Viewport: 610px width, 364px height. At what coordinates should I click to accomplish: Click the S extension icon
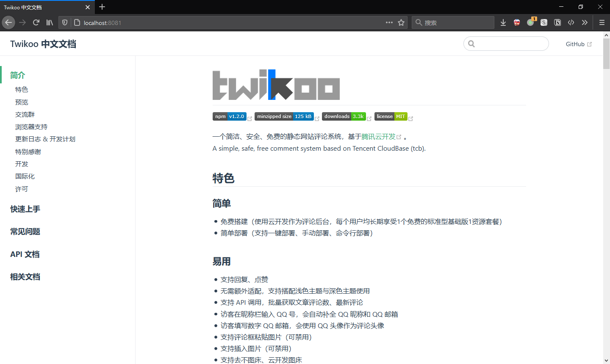pos(544,22)
